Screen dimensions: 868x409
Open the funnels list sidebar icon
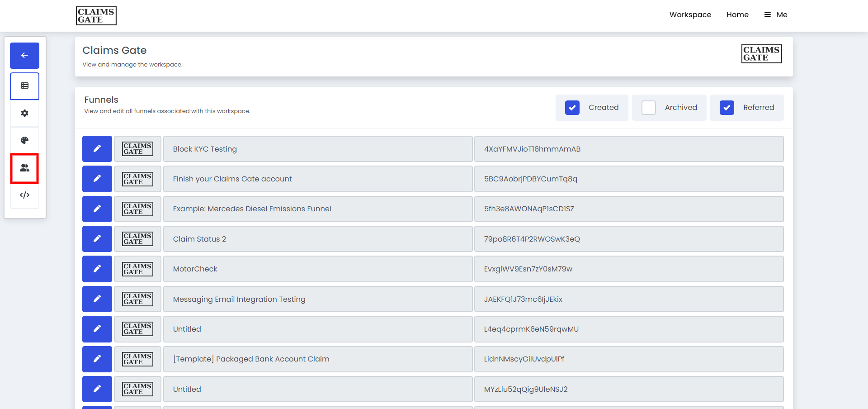point(24,86)
